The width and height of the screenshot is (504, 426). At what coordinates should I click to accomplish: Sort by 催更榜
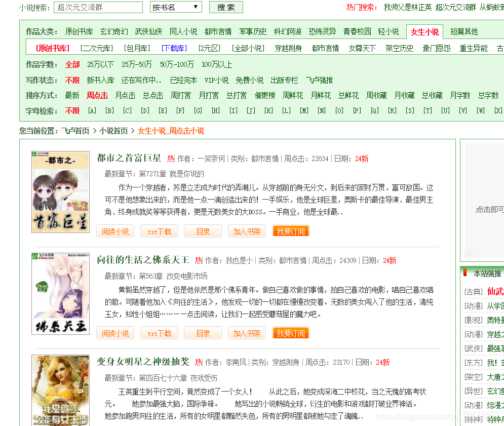pyautogui.click(x=265, y=96)
